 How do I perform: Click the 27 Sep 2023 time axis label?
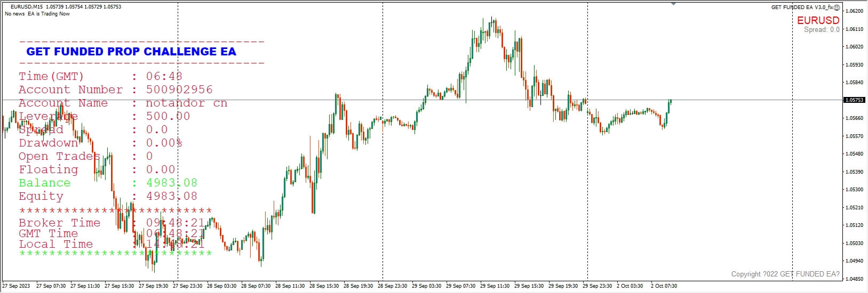[x=17, y=286]
